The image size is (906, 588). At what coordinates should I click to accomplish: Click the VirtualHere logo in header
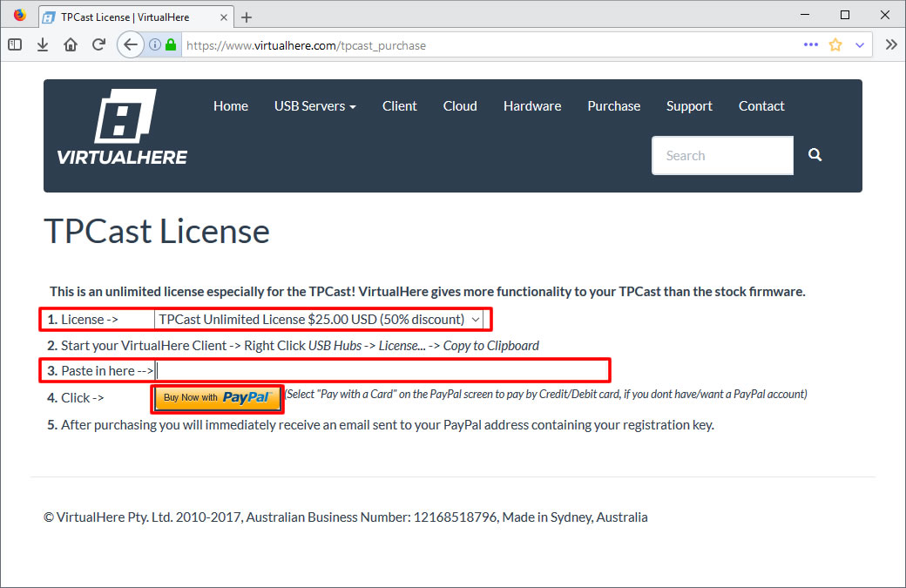(123, 127)
